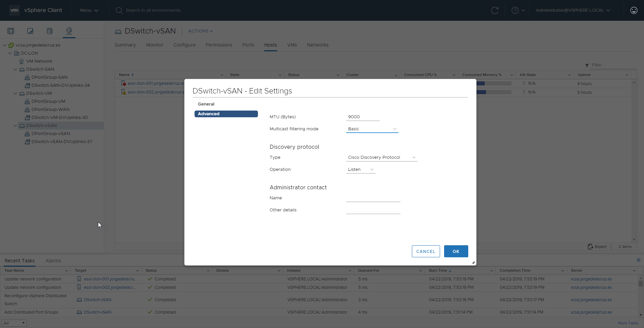Click DPortGroup-WAN port group icon
The width and height of the screenshot is (644, 328).
point(28,110)
